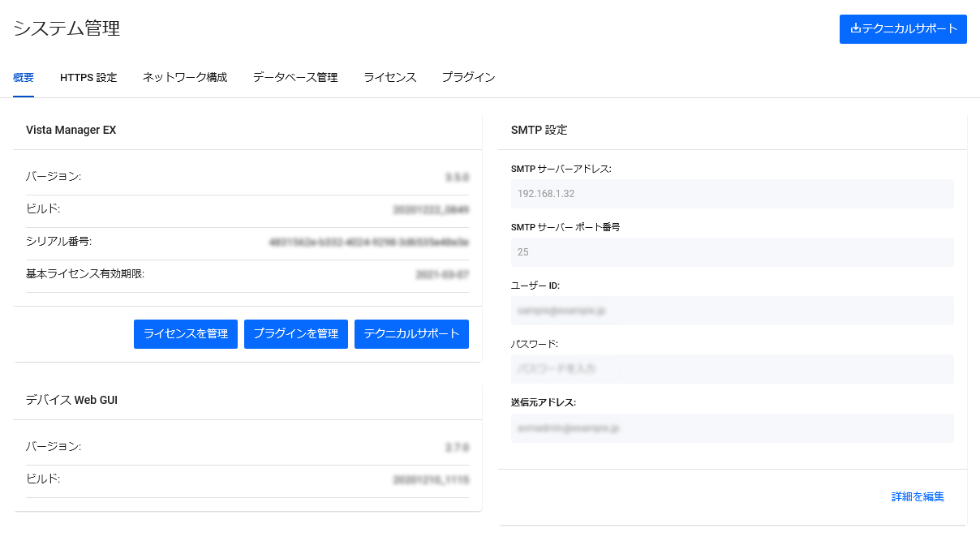
Task: Click the プラグインを管理 button
Action: [x=295, y=333]
